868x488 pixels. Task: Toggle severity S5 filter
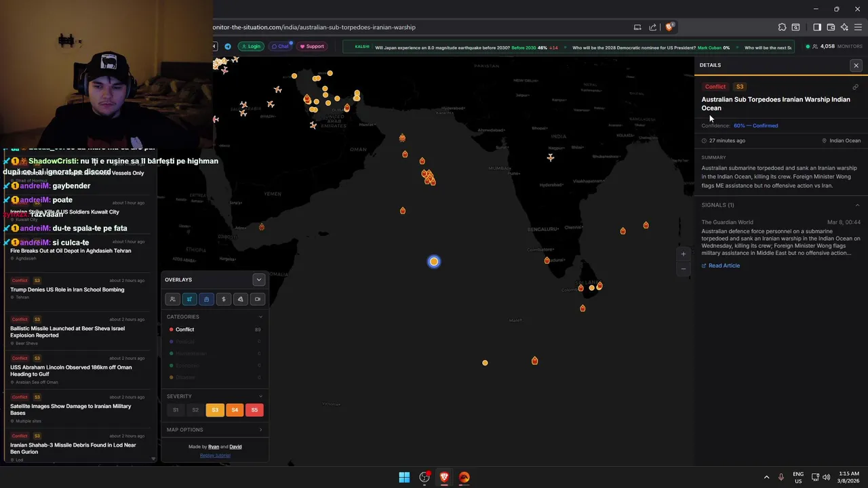[254, 410]
